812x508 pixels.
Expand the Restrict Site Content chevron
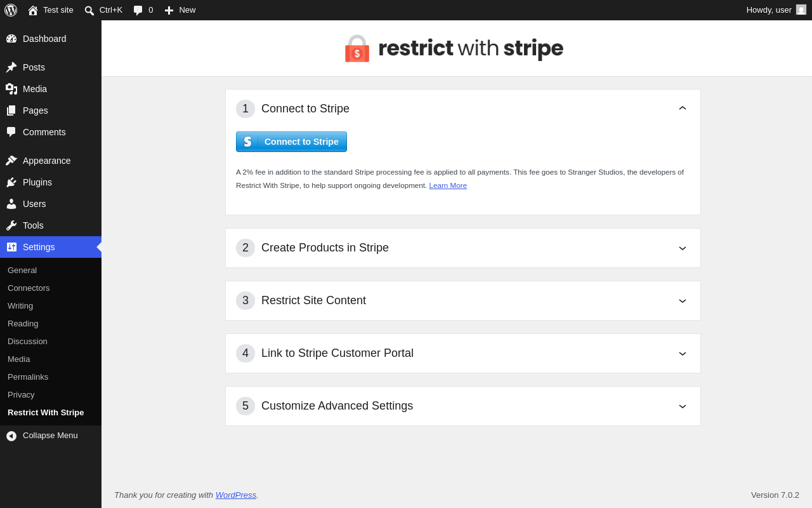683,301
